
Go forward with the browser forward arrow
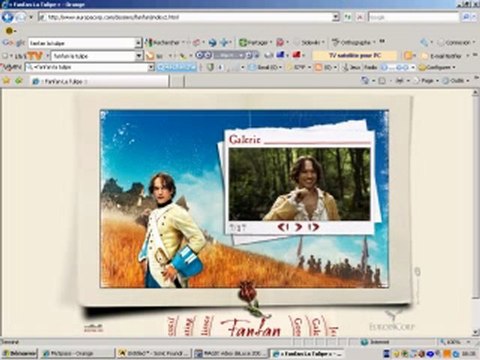pos(20,17)
